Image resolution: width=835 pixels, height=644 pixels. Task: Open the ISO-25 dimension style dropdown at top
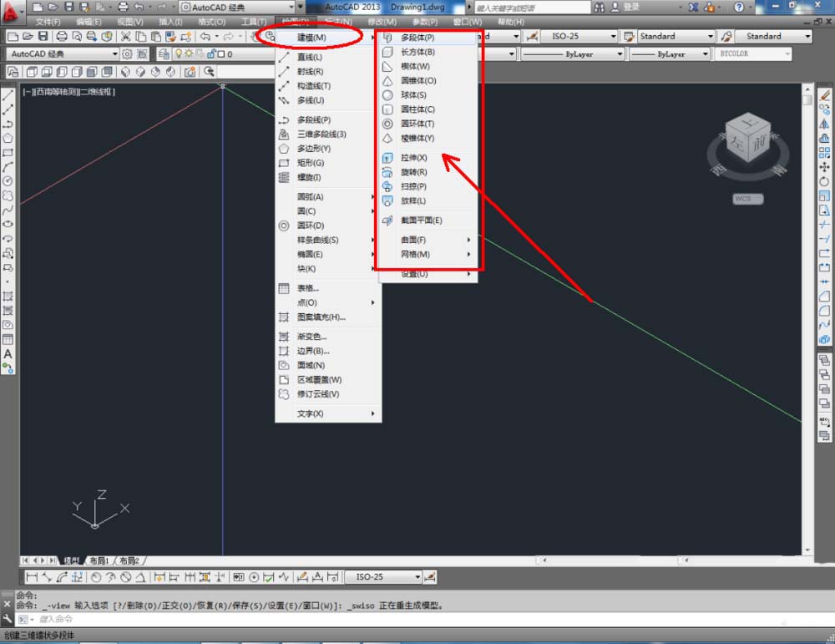coord(584,37)
